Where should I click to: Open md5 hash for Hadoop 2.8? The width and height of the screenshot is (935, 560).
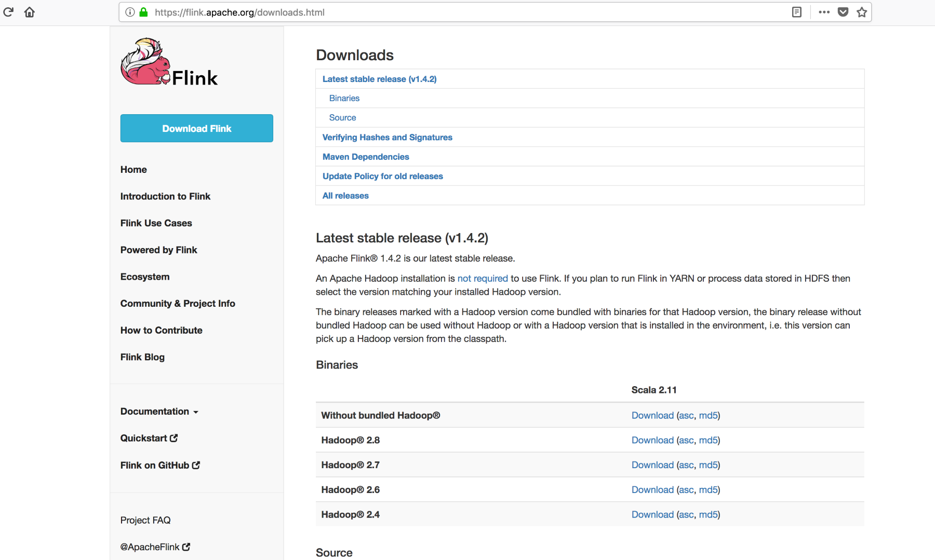(708, 440)
